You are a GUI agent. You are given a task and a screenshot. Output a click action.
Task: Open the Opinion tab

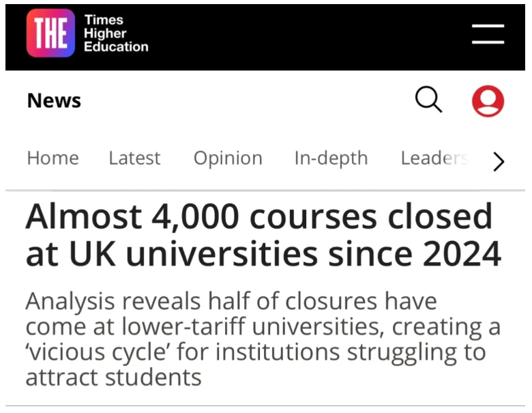tap(228, 158)
